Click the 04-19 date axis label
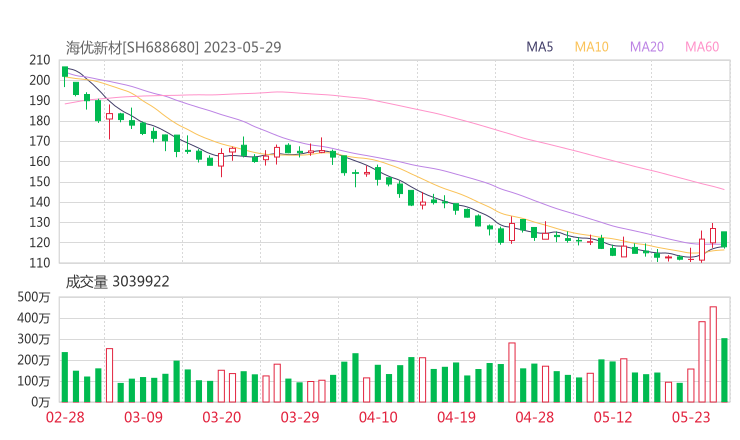This screenshot has height=440, width=740. (x=456, y=417)
